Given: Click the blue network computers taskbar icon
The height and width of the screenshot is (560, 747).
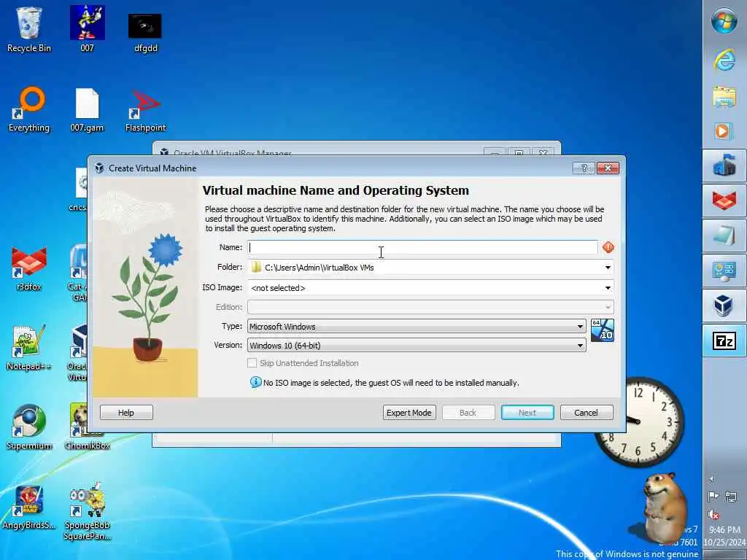Looking at the screenshot, I should click(724, 166).
